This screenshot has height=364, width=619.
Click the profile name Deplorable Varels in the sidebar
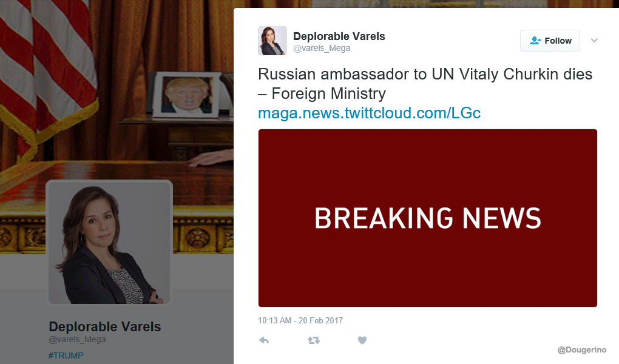click(105, 327)
